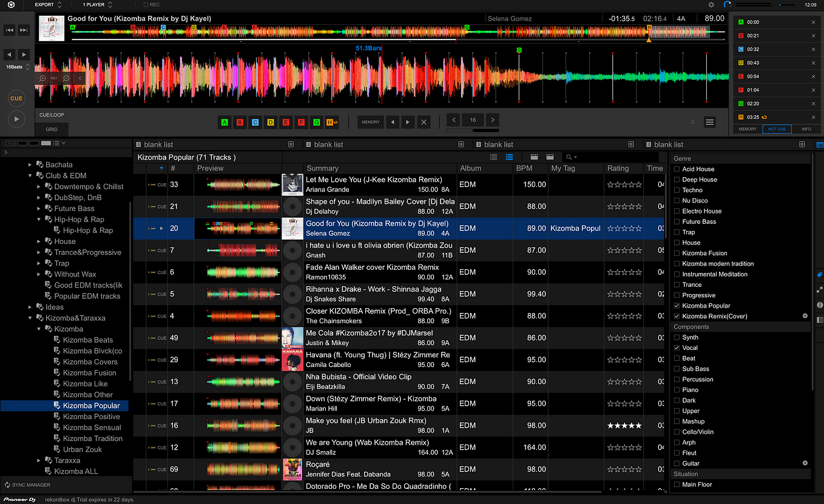
Task: Open SYNC MANAGER
Action: [x=27, y=485]
